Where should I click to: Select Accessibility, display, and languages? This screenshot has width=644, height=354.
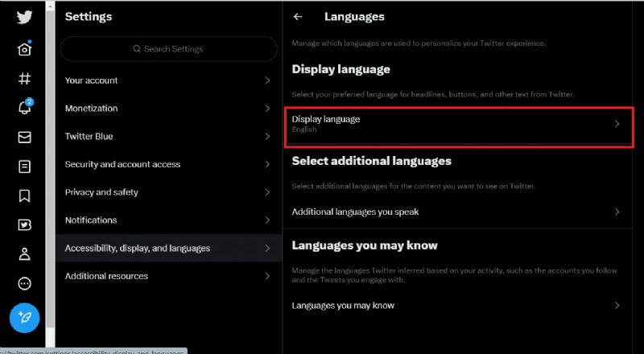(169, 248)
